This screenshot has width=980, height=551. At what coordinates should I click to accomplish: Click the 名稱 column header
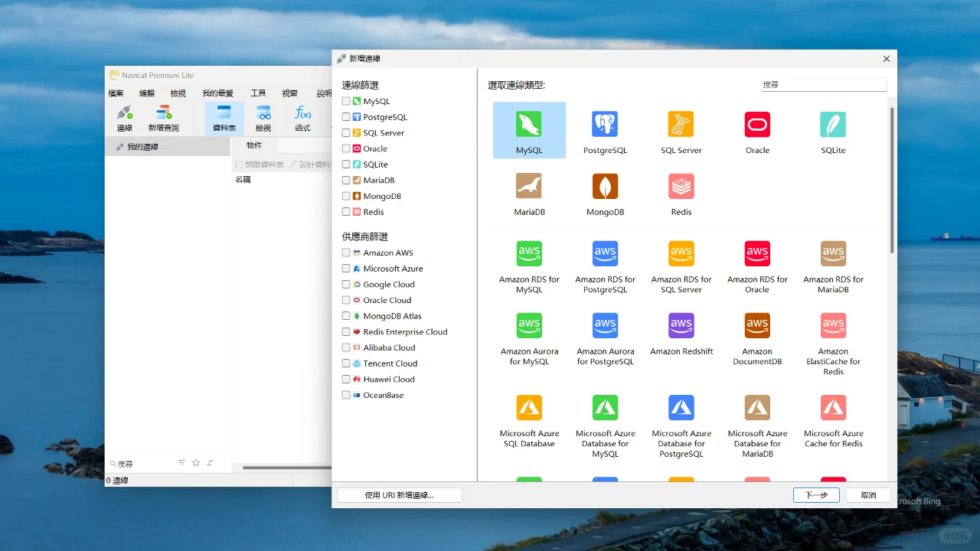243,179
